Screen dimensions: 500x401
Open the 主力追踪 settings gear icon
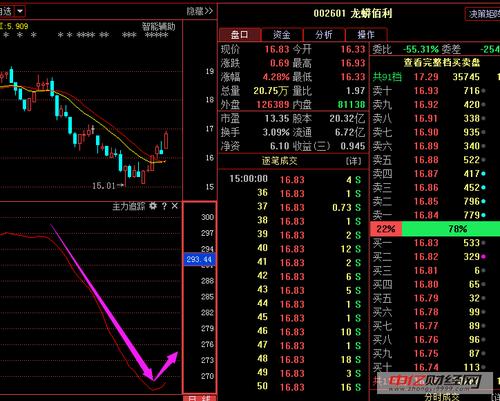153,206
